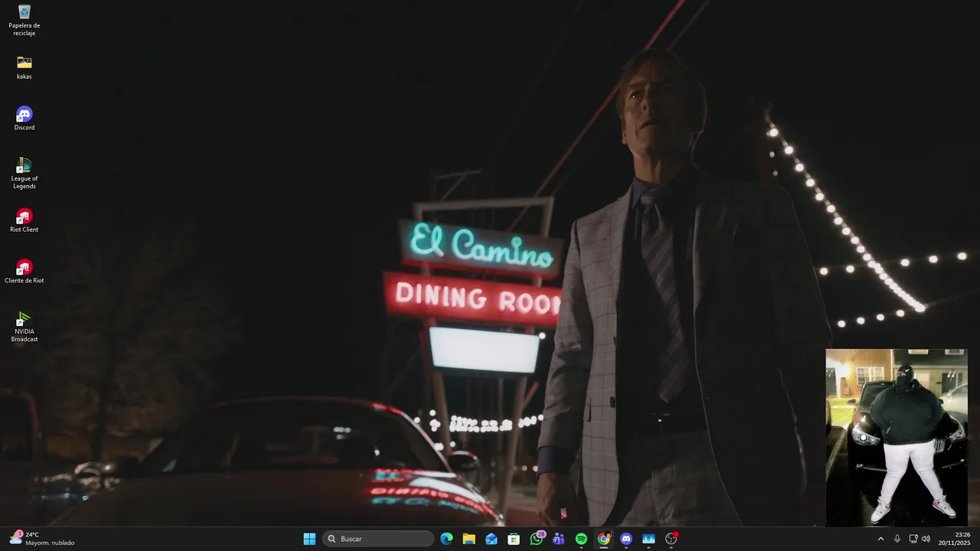
Task: Switch to Discord in the taskbar
Action: click(x=626, y=539)
